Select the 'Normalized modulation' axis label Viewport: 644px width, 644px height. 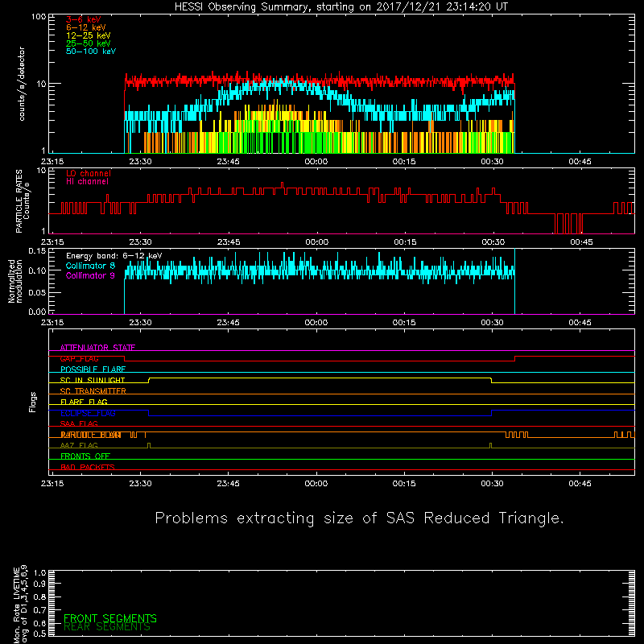click(x=15, y=281)
